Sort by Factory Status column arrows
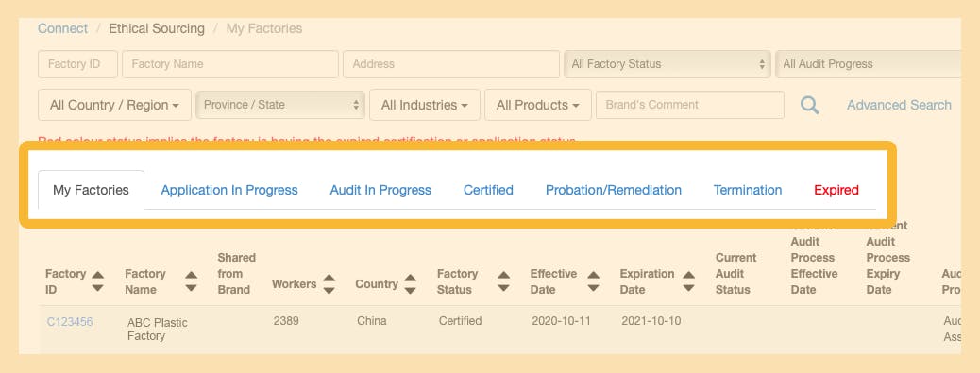This screenshot has width=980, height=373. pyautogui.click(x=504, y=281)
